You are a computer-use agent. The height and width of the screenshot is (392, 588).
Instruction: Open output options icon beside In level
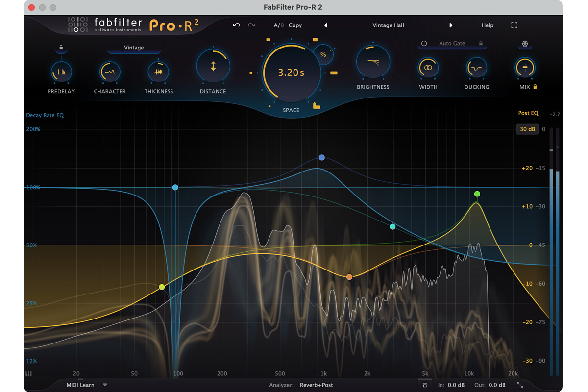click(425, 385)
